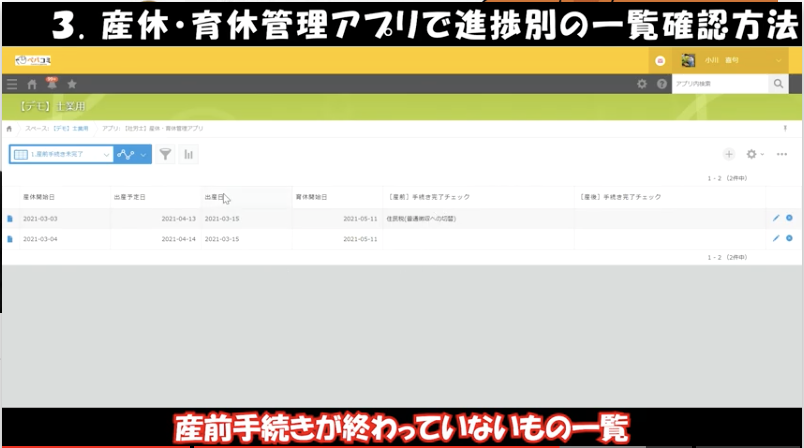Open the three-dots options menu
Viewport: 804px width, 448px height.
tap(782, 154)
